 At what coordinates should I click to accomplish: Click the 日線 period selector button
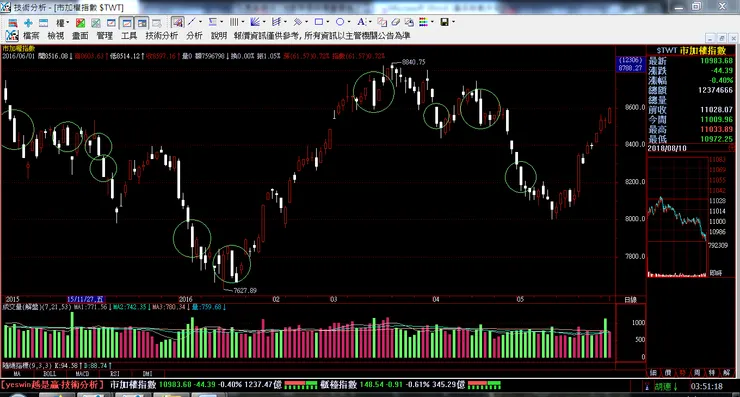pos(631,300)
